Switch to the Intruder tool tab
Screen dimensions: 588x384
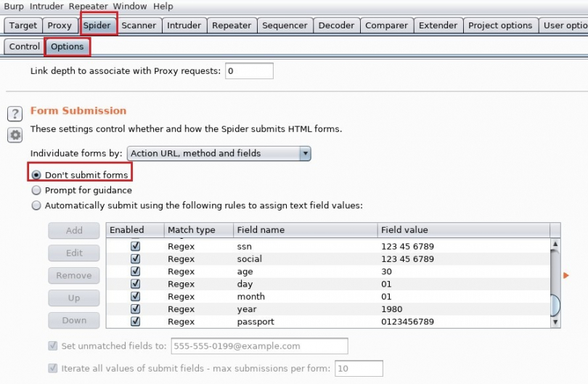point(184,25)
